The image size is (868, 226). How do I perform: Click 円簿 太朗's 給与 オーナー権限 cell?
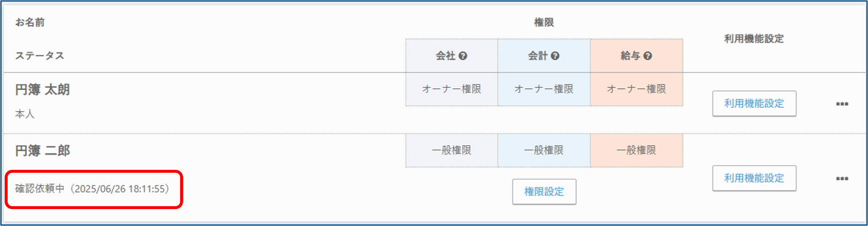click(x=636, y=89)
